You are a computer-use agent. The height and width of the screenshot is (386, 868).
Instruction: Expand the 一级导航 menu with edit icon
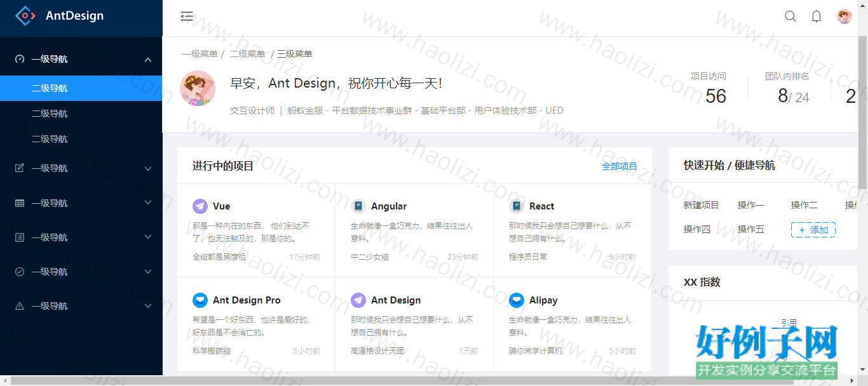(x=148, y=168)
